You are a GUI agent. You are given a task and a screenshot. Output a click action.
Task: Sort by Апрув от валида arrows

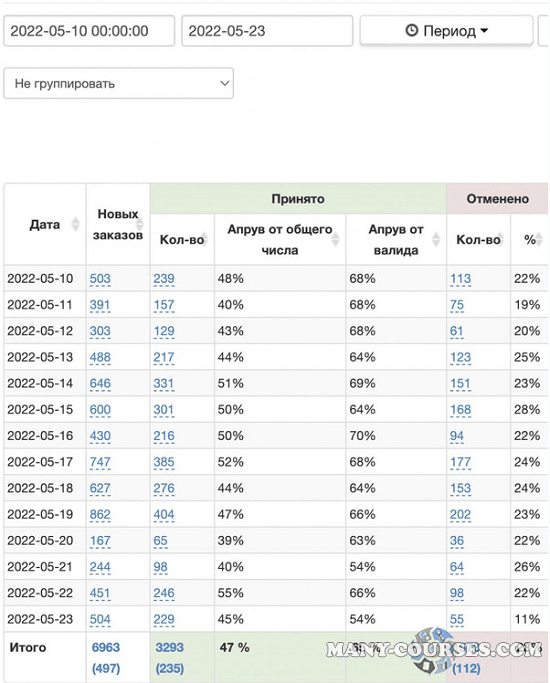click(435, 239)
